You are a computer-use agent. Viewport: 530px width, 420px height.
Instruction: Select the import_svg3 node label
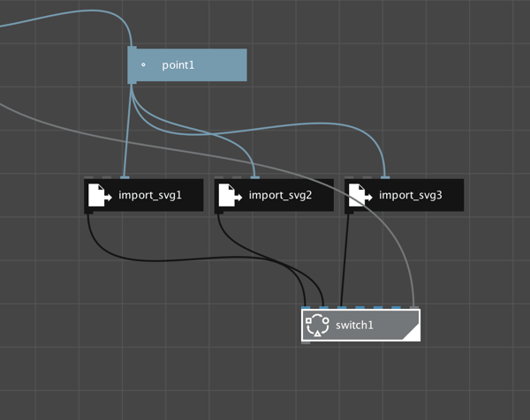411,195
